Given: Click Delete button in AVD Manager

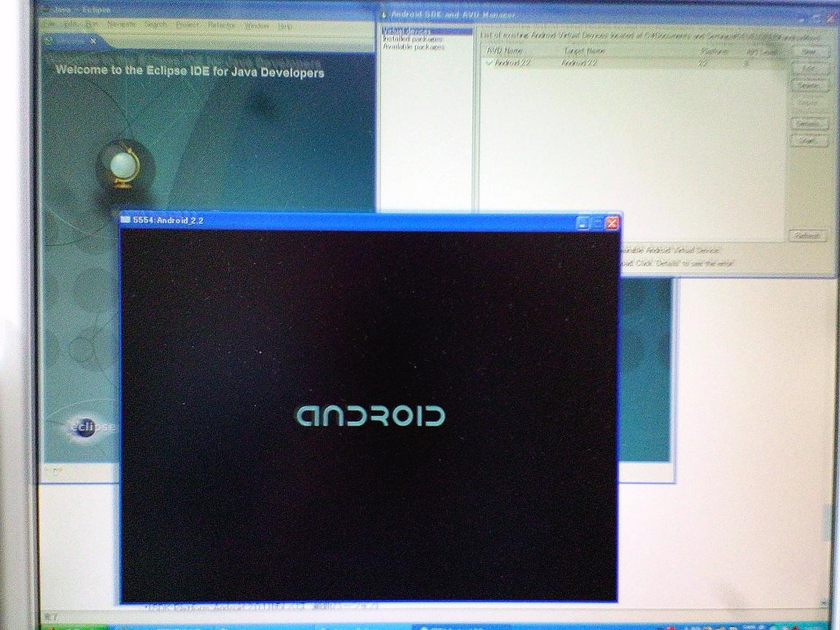Looking at the screenshot, I should (809, 86).
